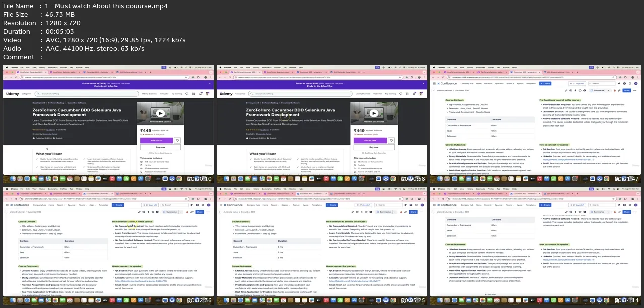The height and width of the screenshot is (308, 644).
Task: Bookmark page with star icon in 0:00:10 frame
Action: 186,77
